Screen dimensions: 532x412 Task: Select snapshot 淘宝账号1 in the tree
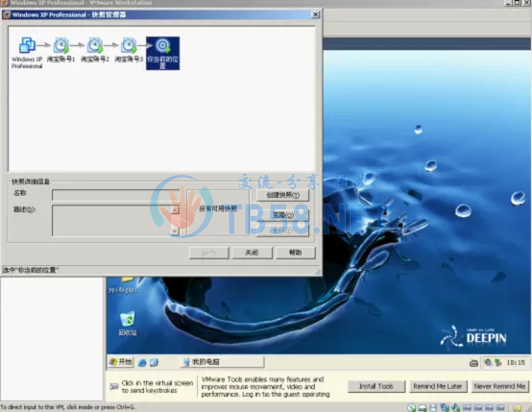click(x=61, y=50)
